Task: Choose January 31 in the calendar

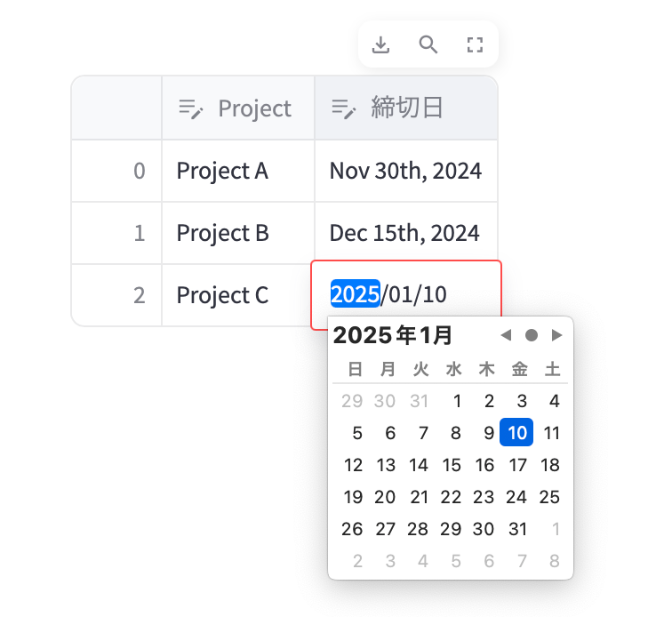Action: point(517,529)
